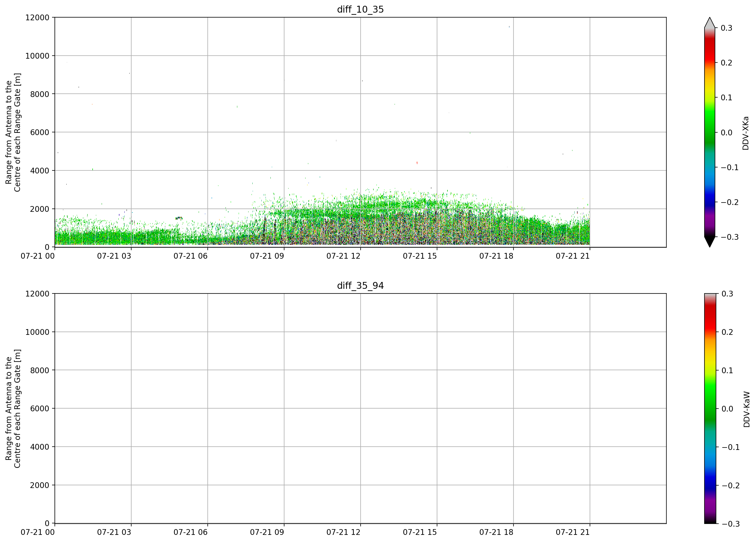Click "07-21 12" tick under diff_35_94 plot
756x542 pixels.
point(343,532)
